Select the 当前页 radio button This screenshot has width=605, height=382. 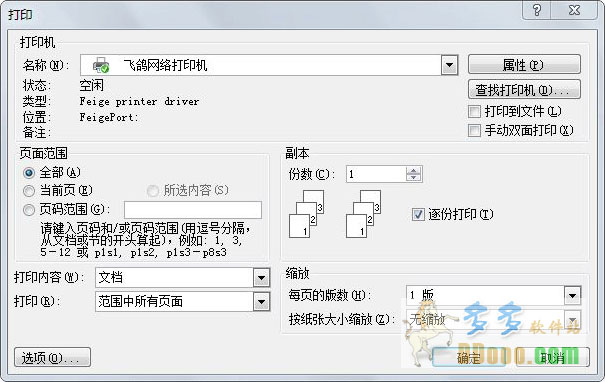[x=29, y=191]
